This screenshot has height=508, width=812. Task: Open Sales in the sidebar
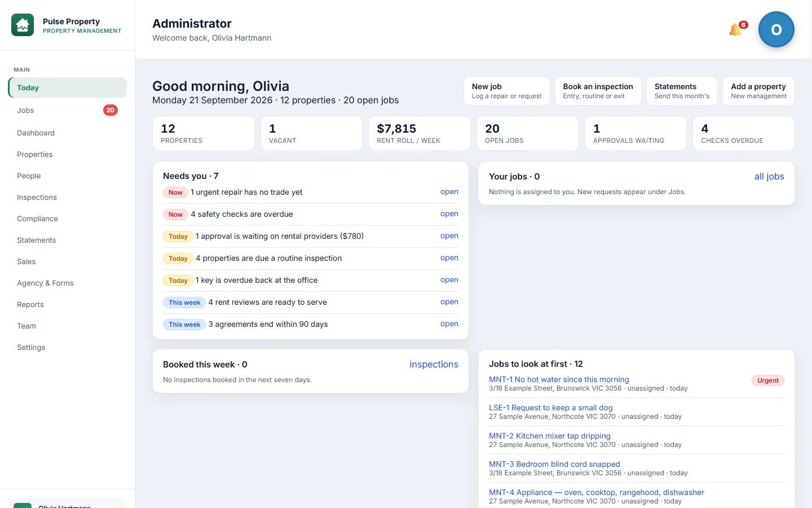tap(68, 261)
